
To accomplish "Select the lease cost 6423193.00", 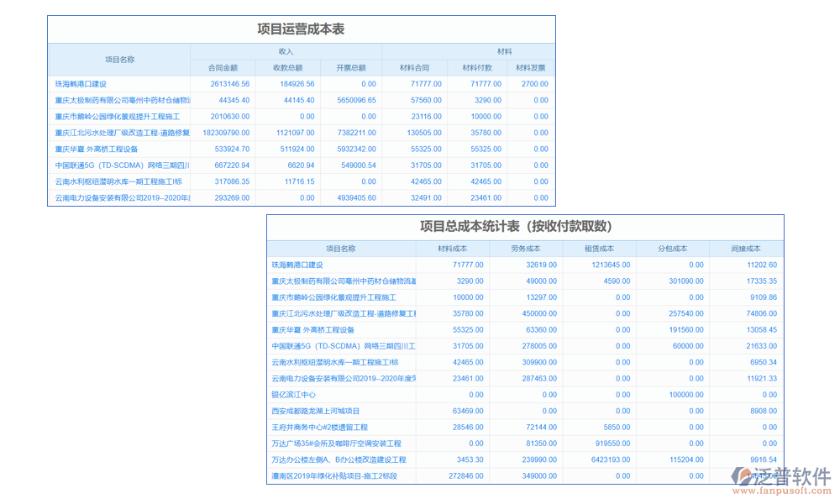I will (611, 459).
